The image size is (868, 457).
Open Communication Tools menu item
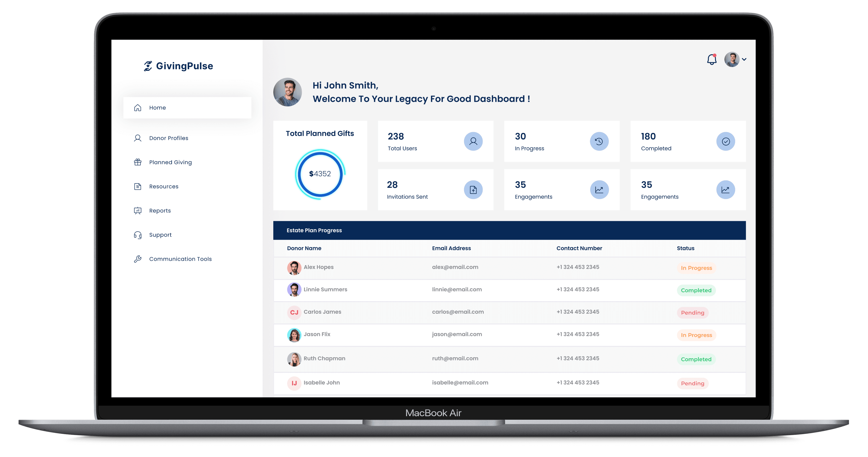pos(180,259)
